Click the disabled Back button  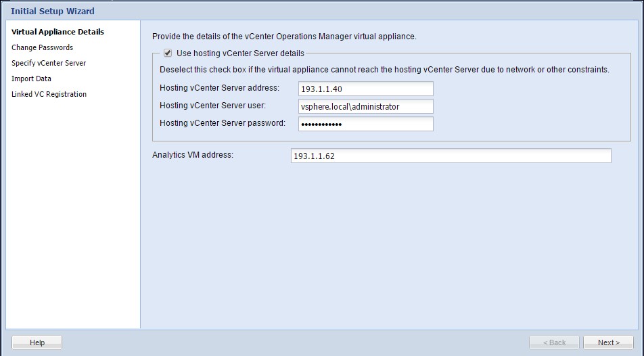coord(554,342)
